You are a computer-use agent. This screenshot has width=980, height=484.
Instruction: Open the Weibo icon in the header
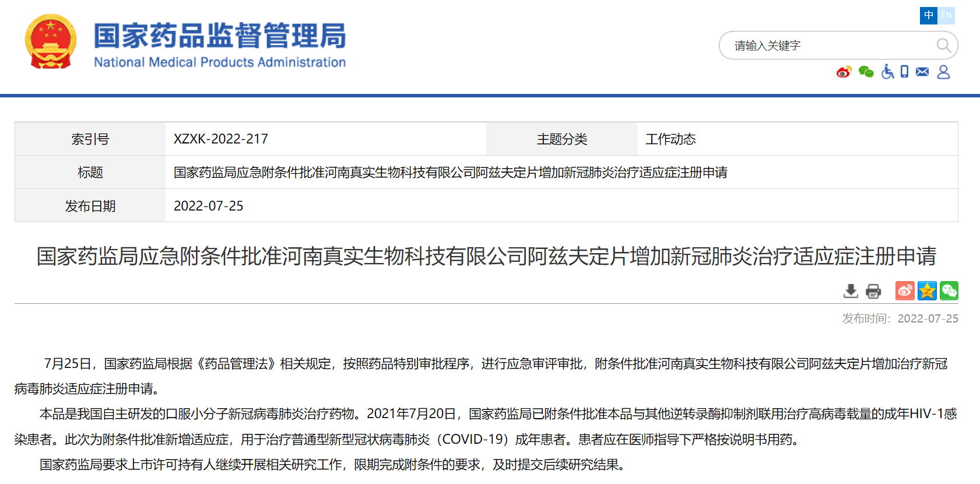[x=844, y=72]
